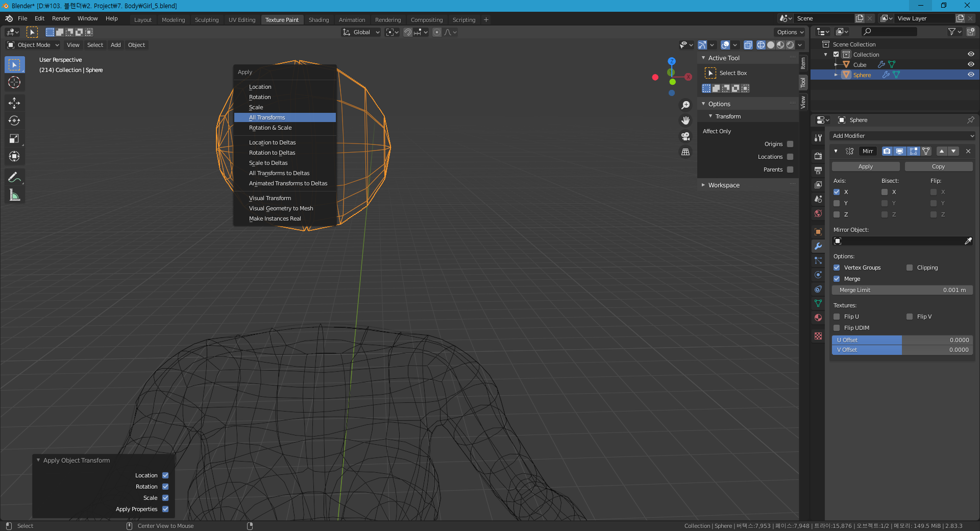The height and width of the screenshot is (531, 980).
Task: Uncheck Vertex Groups option
Action: point(837,268)
